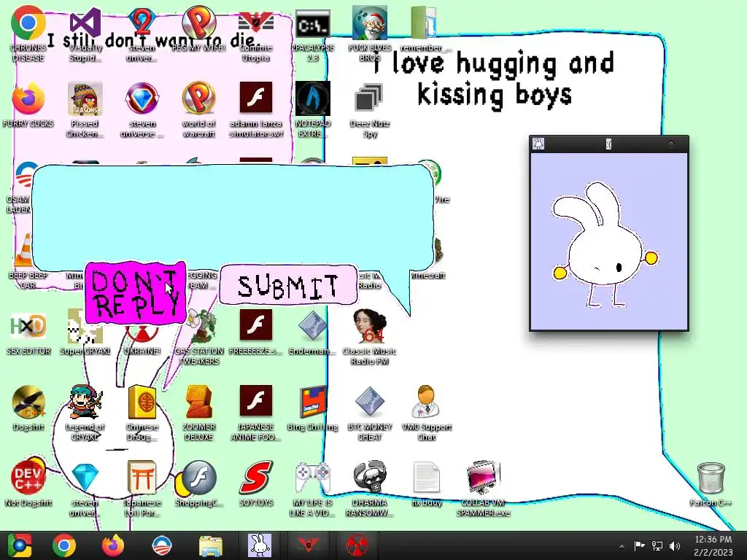
Task: Click the SUBMIT button
Action: click(x=288, y=285)
